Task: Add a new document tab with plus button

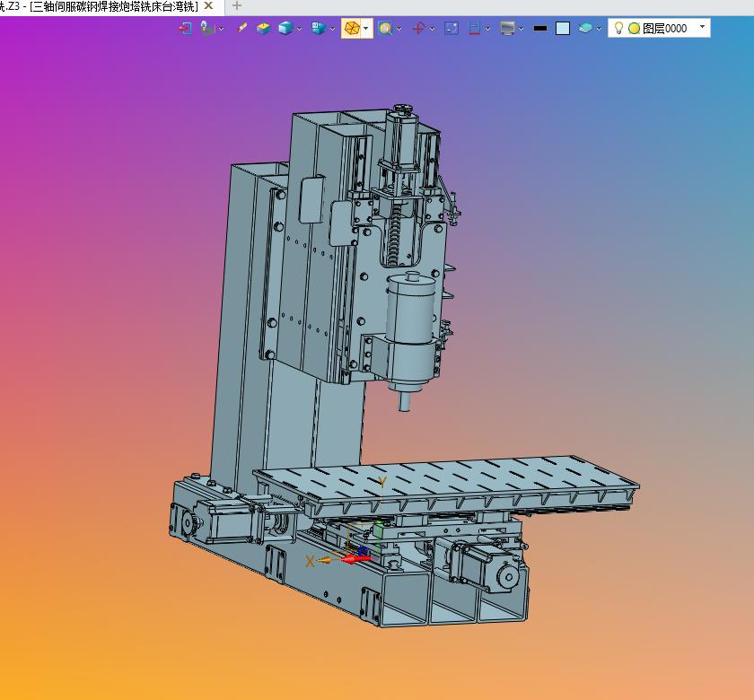Action: coord(237,5)
